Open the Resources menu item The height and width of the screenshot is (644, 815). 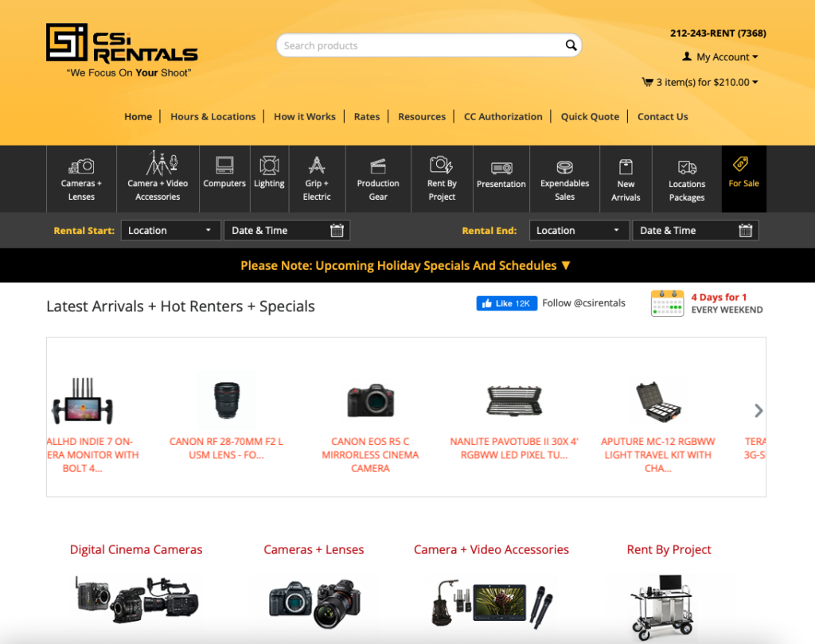pos(422,116)
